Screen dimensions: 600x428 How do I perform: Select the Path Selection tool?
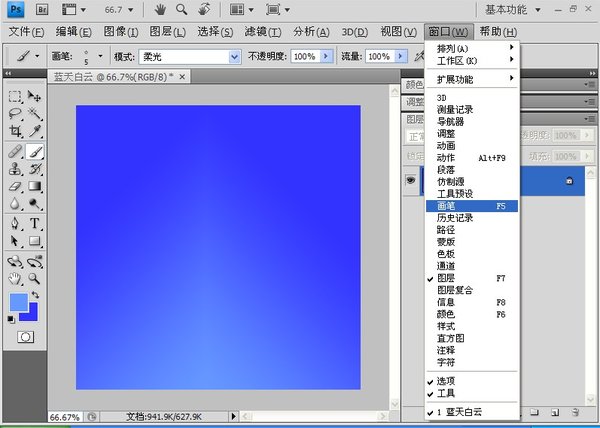click(x=15, y=241)
